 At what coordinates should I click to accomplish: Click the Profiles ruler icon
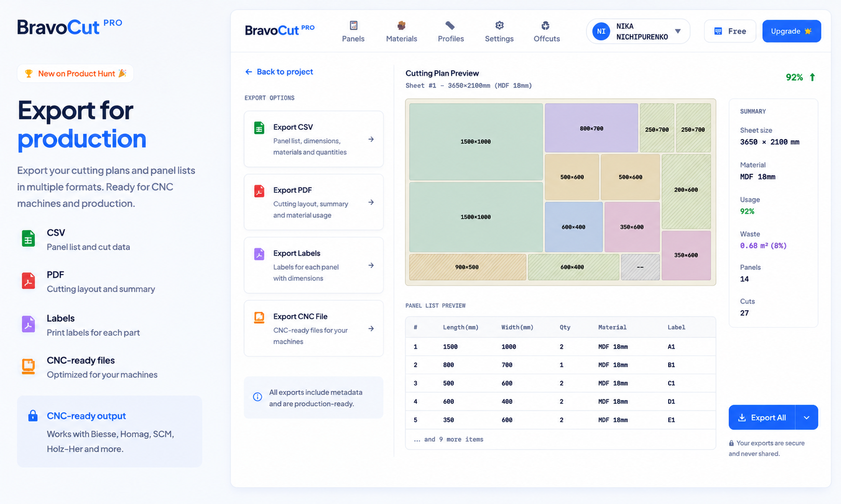tap(450, 25)
